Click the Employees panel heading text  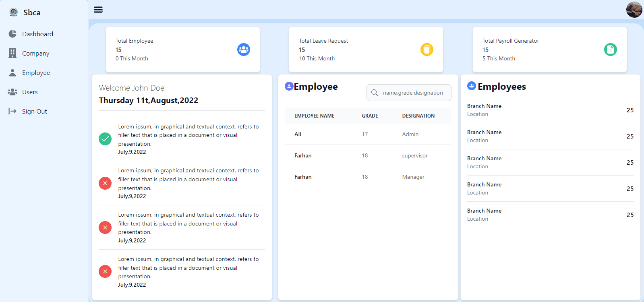(502, 87)
